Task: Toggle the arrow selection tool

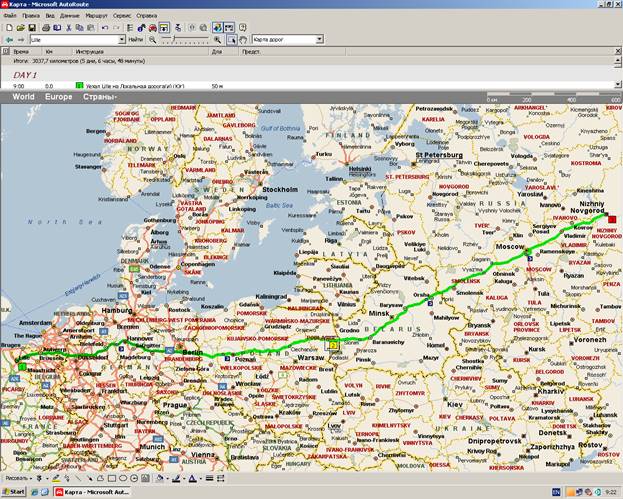Action: [x=231, y=39]
